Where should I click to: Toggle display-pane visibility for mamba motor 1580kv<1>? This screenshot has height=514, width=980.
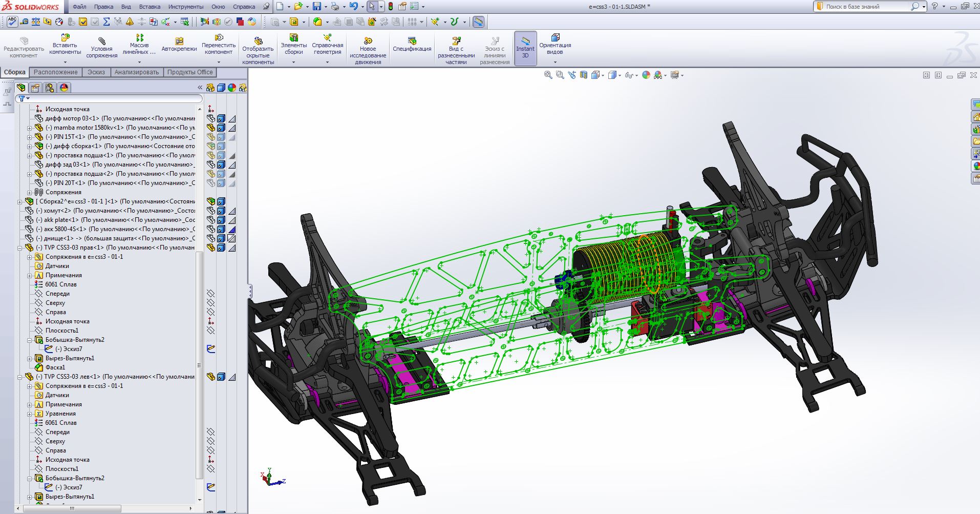coord(210,128)
